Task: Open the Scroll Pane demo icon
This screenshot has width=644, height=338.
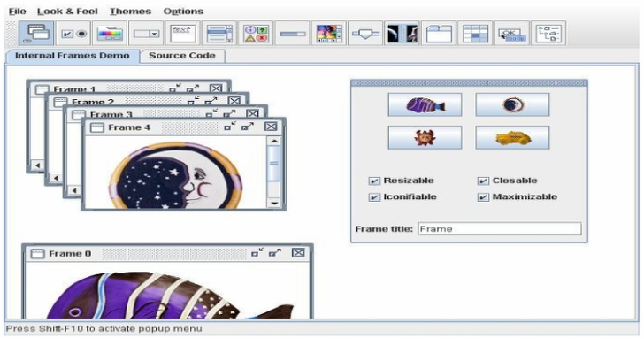Action: coord(329,34)
